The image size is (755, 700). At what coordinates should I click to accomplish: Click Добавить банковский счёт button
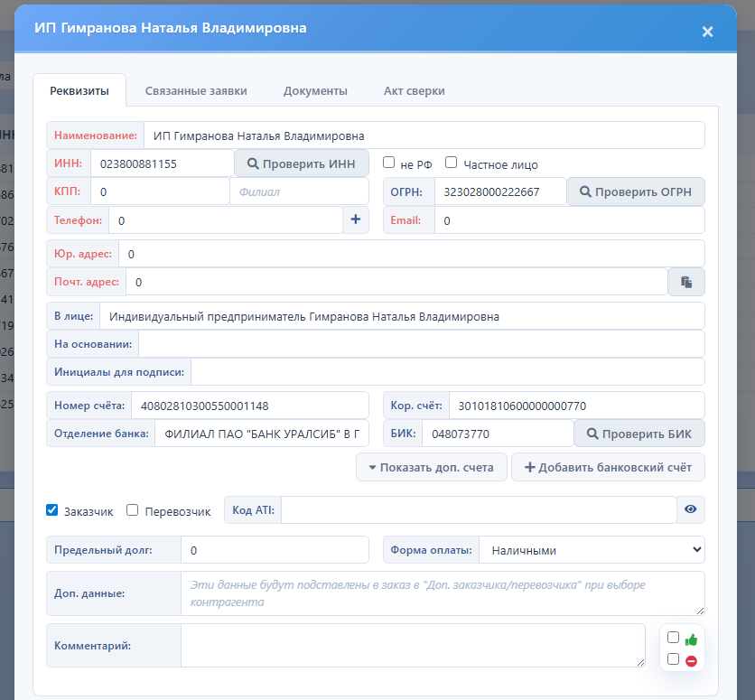click(x=608, y=467)
